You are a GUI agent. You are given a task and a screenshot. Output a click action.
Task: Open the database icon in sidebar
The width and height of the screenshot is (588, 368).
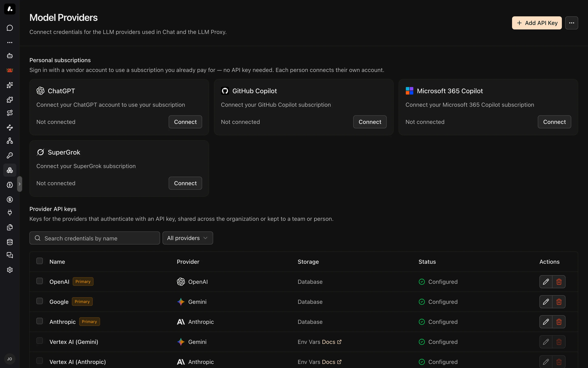[x=10, y=242]
